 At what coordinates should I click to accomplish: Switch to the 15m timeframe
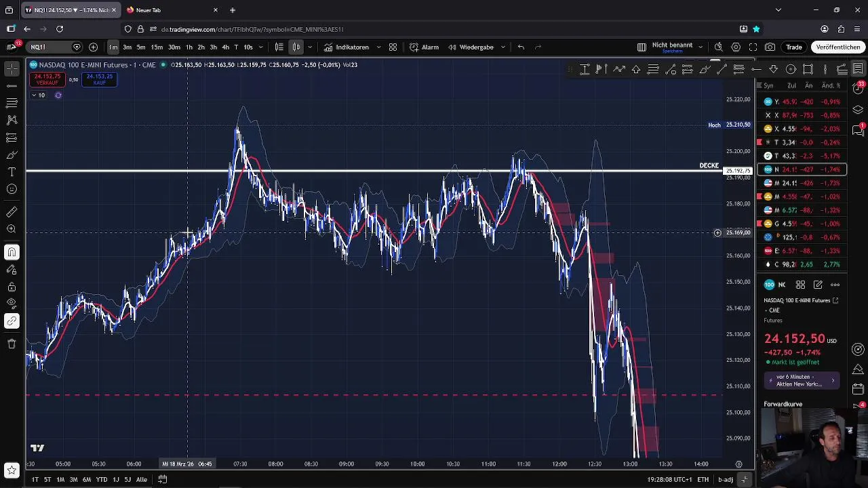[157, 47]
